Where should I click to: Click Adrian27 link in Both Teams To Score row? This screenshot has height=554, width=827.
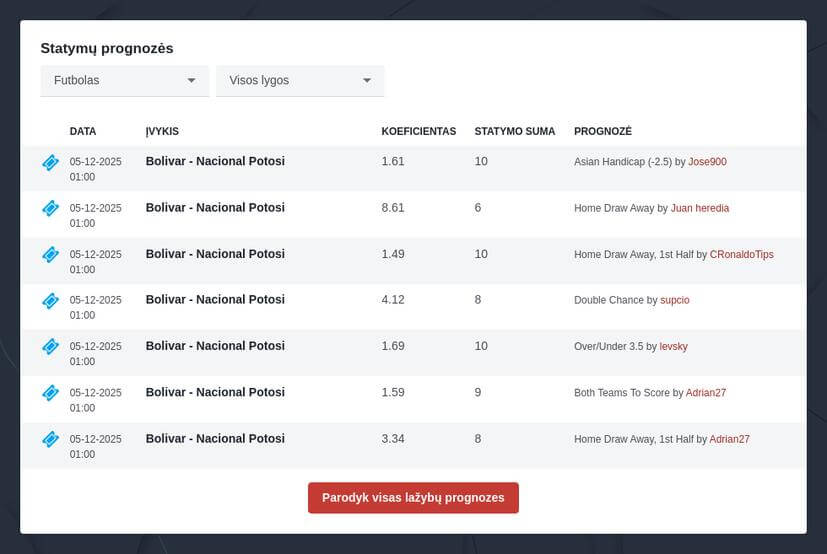(706, 393)
